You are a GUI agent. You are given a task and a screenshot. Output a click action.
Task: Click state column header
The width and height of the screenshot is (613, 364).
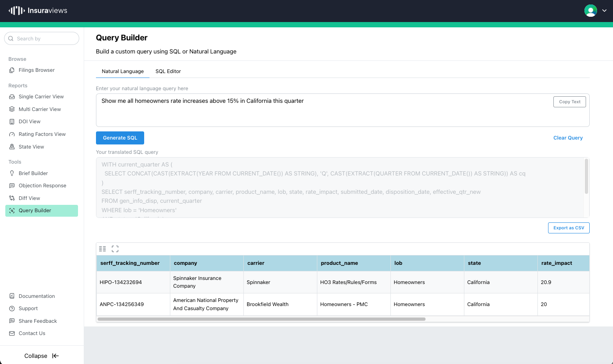pos(501,263)
